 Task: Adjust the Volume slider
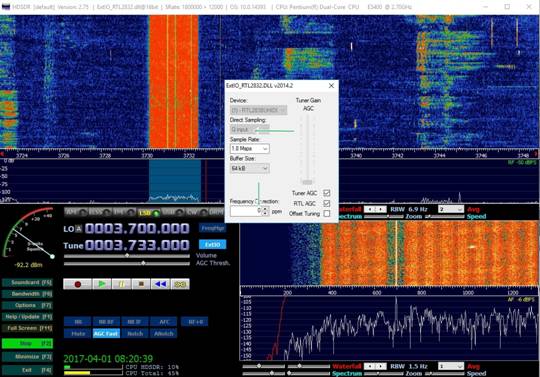pyautogui.click(x=127, y=256)
